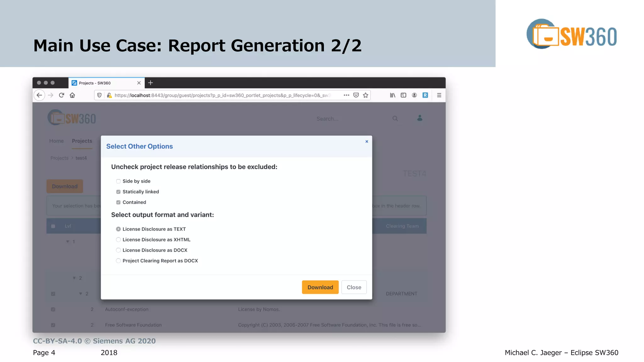Toggle checkbox in Autoconf-exception row

click(x=53, y=309)
